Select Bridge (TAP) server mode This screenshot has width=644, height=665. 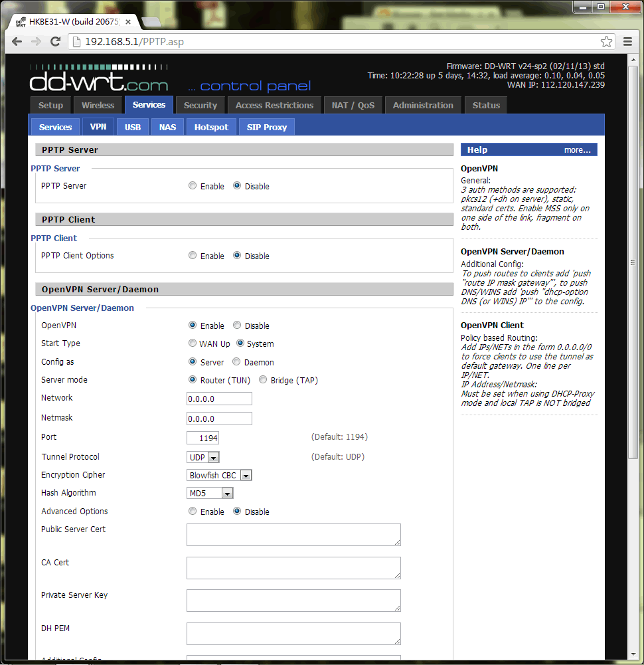263,379
